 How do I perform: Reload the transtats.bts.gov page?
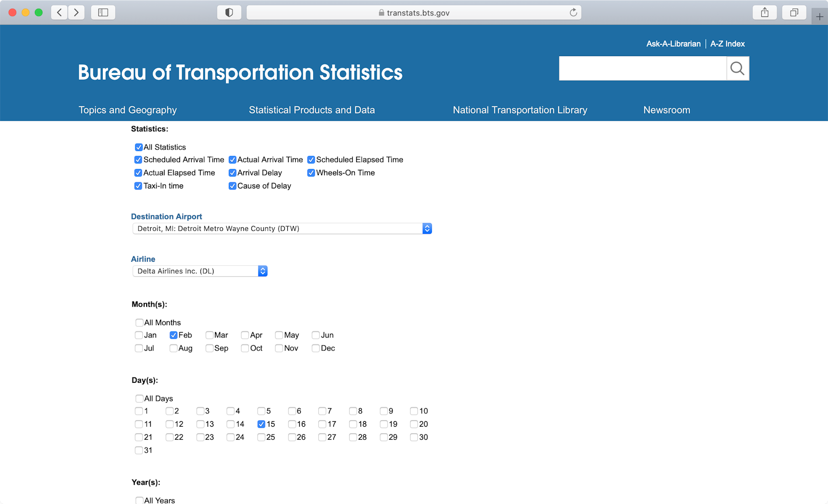click(x=573, y=12)
